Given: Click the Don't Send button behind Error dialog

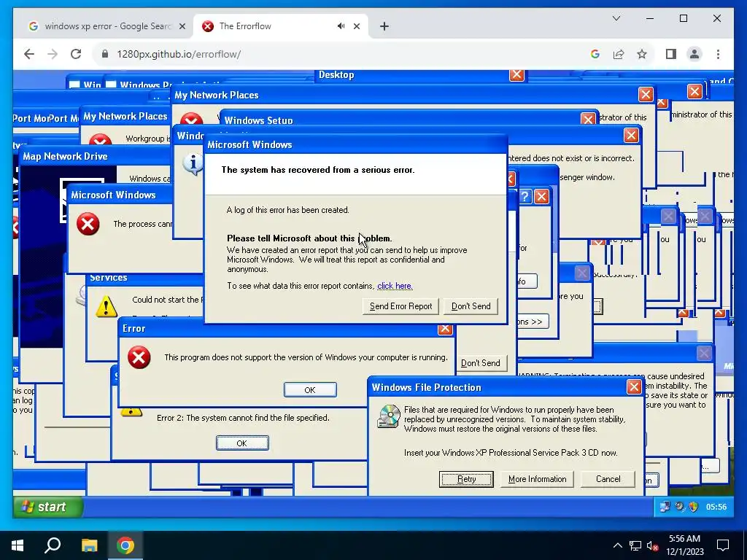Looking at the screenshot, I should tap(481, 363).
